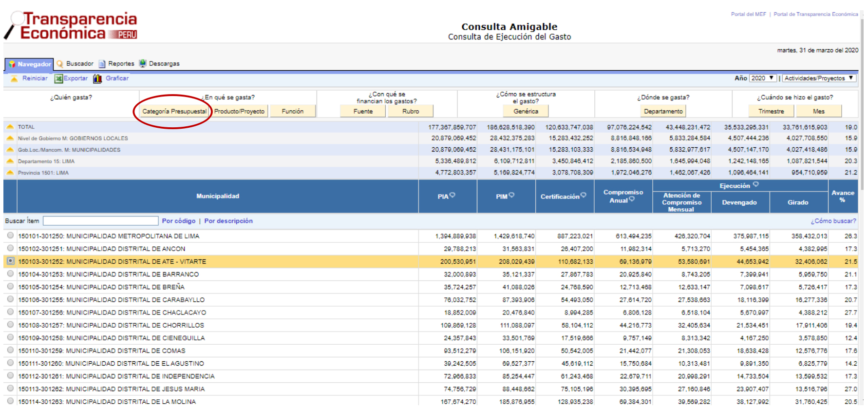Click the Buscar Ítem text field
868x413 pixels.
click(x=100, y=221)
